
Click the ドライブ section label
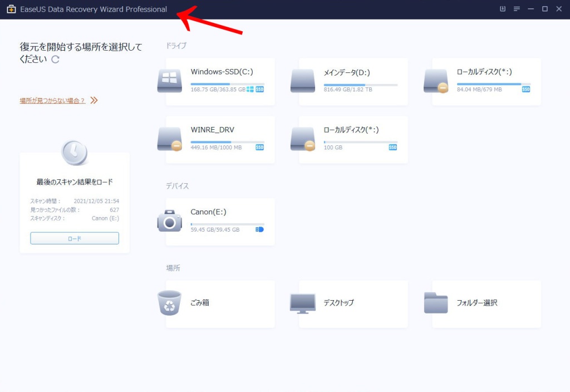click(176, 46)
